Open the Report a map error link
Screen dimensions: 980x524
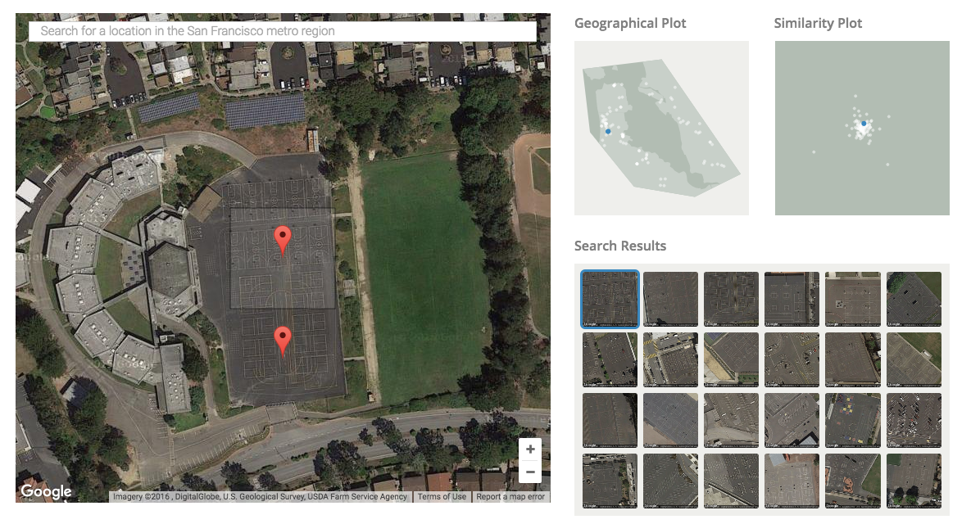[510, 497]
